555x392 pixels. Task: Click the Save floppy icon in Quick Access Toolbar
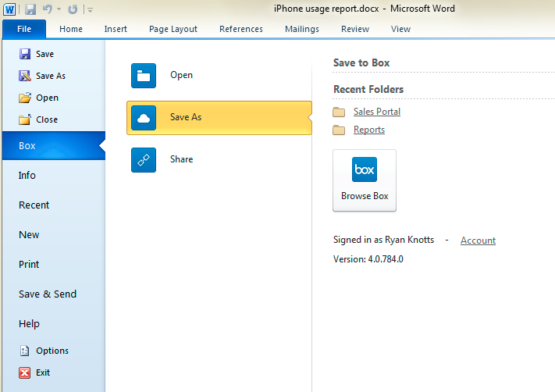click(30, 9)
